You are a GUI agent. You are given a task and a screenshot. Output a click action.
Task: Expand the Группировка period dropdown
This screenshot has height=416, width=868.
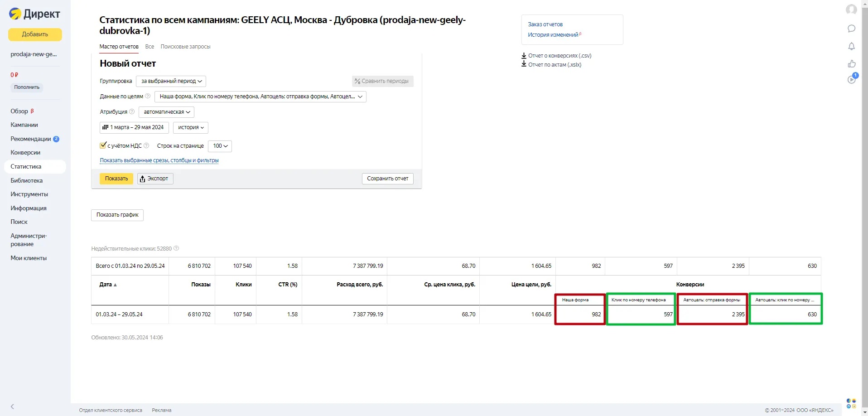point(171,81)
